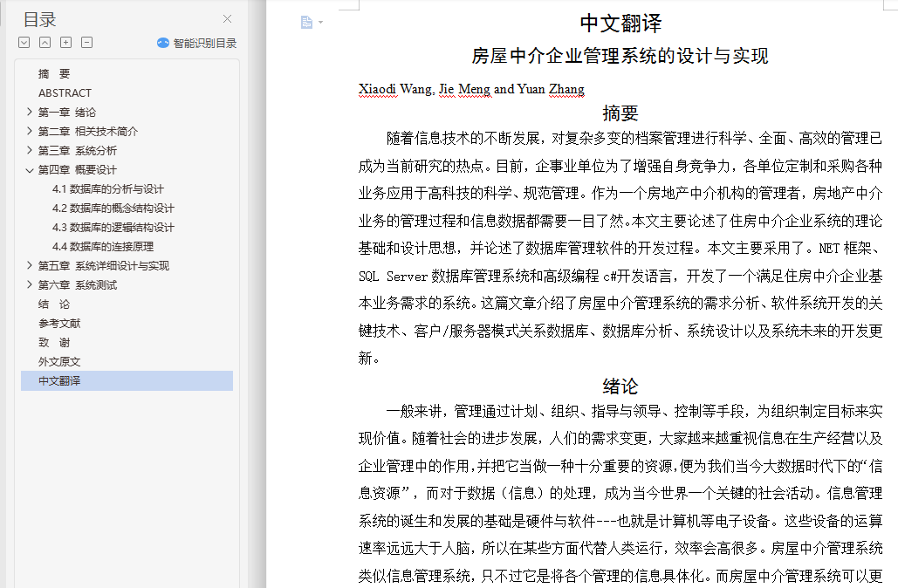Select 第二章 相关技术简介 heading

coord(88,131)
